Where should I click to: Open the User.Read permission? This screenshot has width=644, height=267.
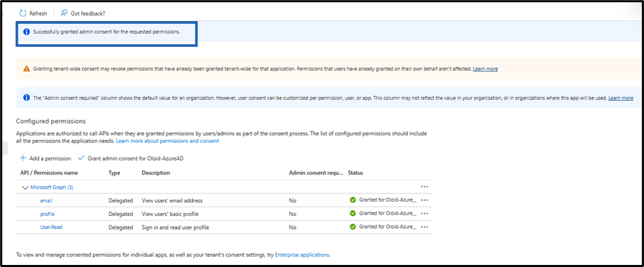[x=51, y=227]
